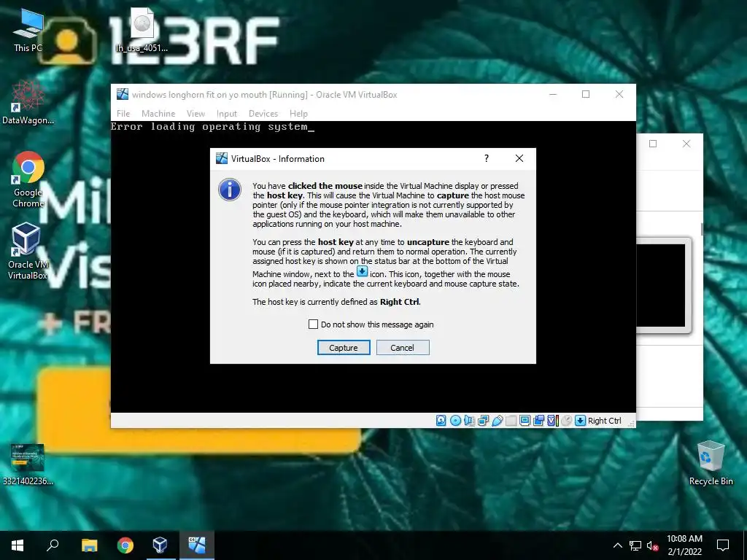The image size is (747, 560).
Task: Select the 3321402236 image file on desktop
Action: [28, 464]
